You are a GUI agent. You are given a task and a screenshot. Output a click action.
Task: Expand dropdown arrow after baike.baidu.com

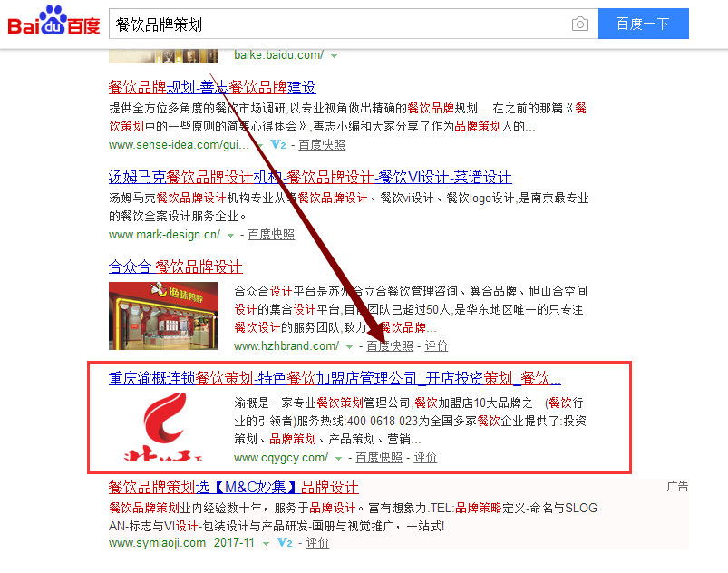334,56
